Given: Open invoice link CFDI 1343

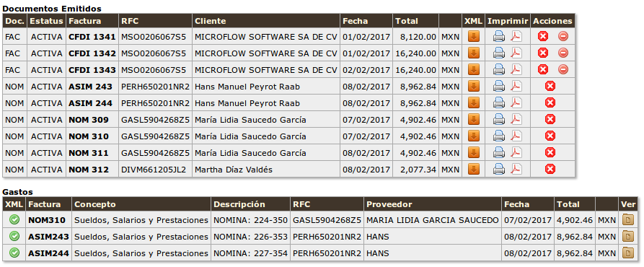Looking at the screenshot, I should click(92, 70).
